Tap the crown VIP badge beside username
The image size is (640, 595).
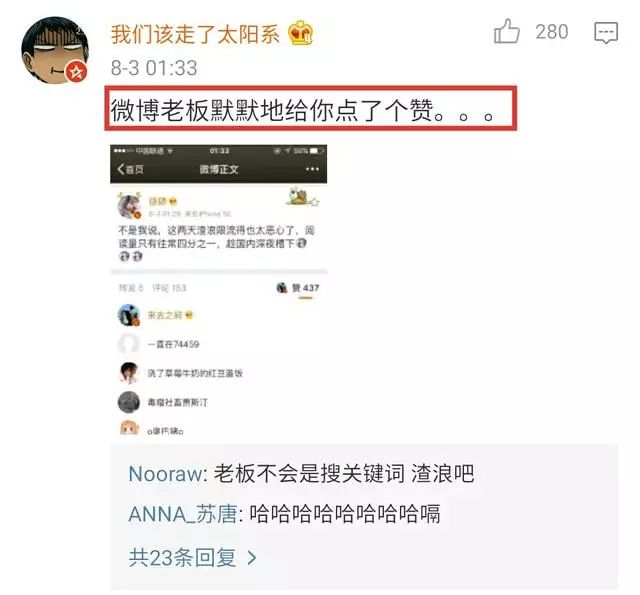300,33
